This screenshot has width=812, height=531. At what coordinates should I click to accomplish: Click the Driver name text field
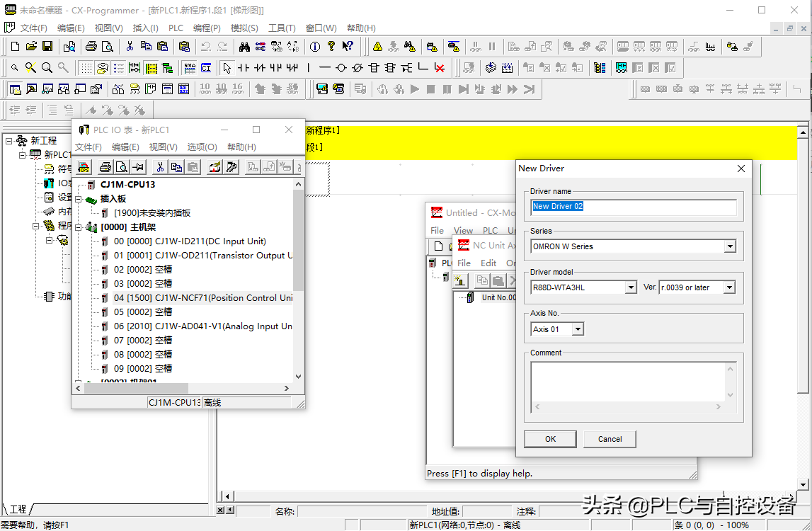pos(634,207)
